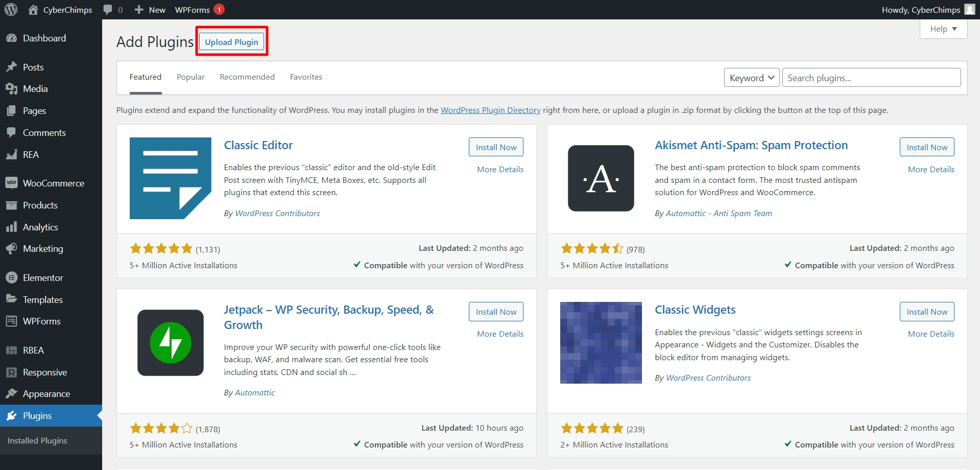Click the WooCommerce icon in sidebar

point(11,183)
